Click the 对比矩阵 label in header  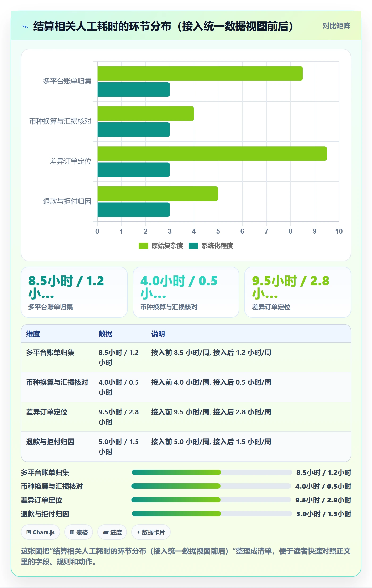[x=336, y=26]
